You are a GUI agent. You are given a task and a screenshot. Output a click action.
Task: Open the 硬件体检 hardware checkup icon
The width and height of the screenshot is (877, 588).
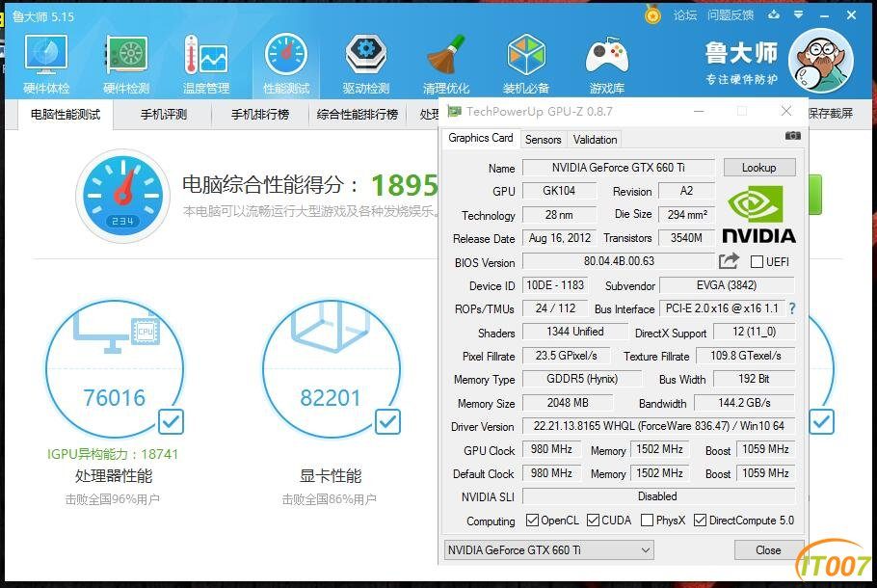pyautogui.click(x=46, y=64)
